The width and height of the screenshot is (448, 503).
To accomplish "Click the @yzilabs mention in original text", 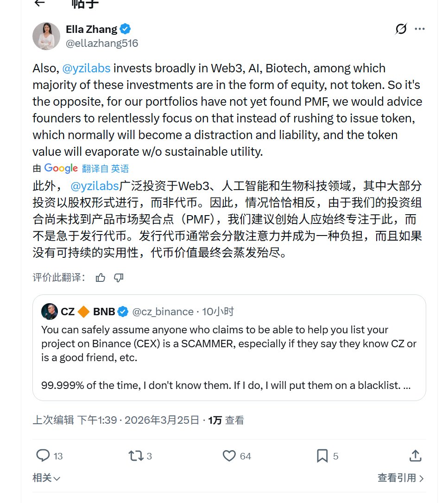I will tap(86, 68).
